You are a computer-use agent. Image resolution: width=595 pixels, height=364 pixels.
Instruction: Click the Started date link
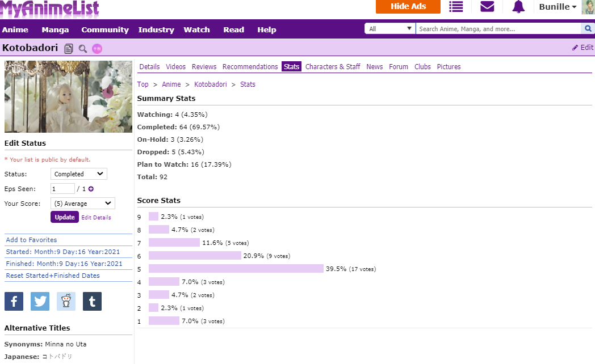pos(63,252)
